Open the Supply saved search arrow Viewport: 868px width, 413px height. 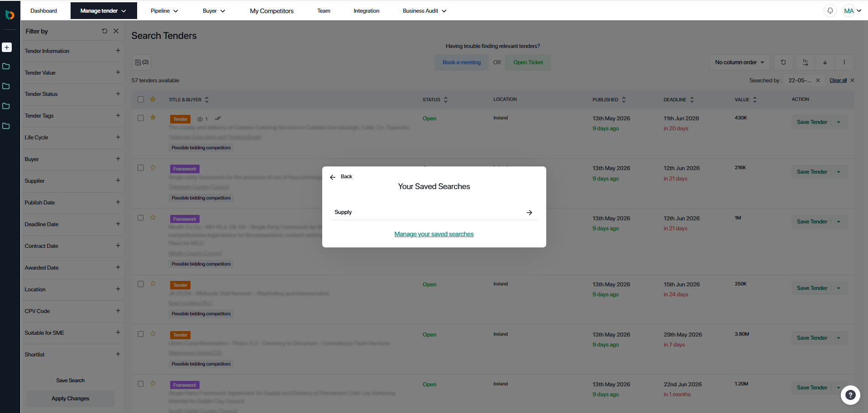click(529, 213)
